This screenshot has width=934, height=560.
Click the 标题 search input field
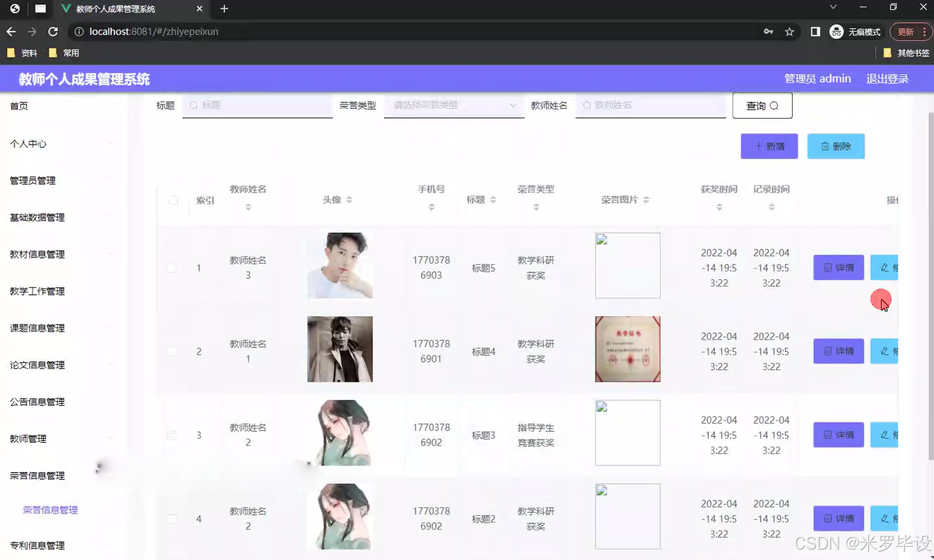[x=257, y=105]
